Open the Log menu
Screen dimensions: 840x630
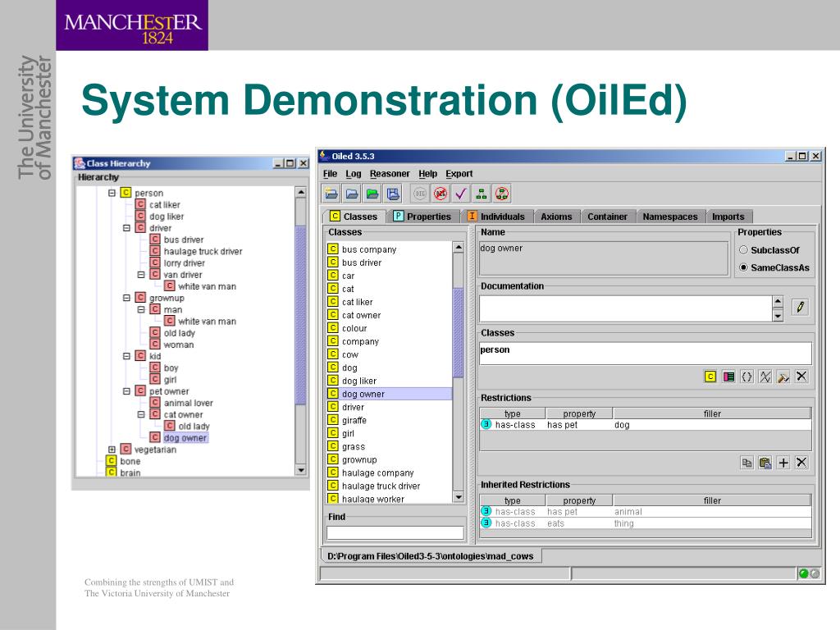pos(354,174)
